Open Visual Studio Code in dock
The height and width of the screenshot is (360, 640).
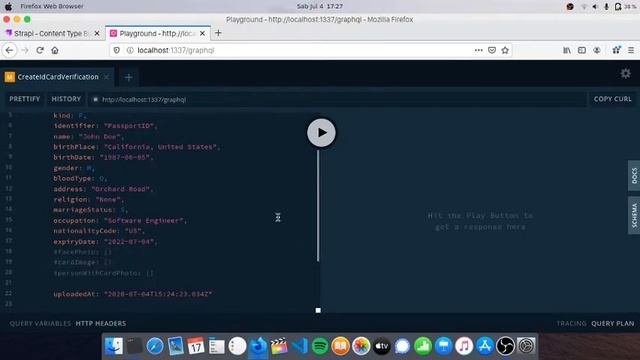tap(300, 346)
